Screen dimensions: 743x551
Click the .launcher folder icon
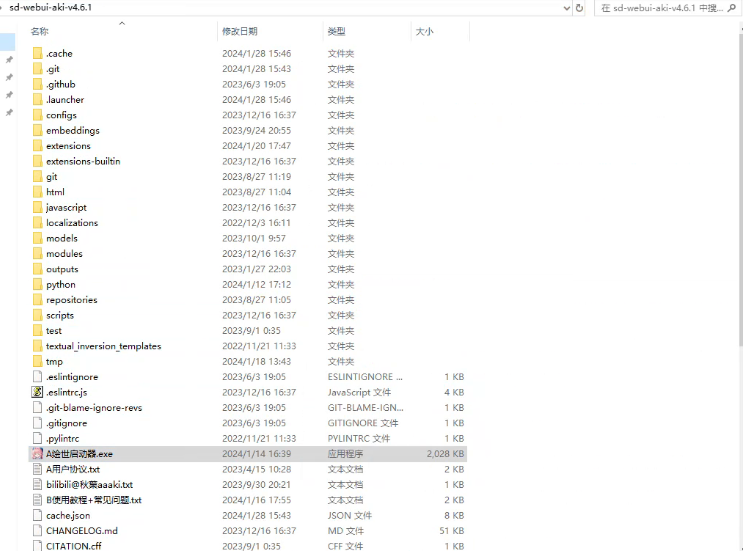[38, 99]
